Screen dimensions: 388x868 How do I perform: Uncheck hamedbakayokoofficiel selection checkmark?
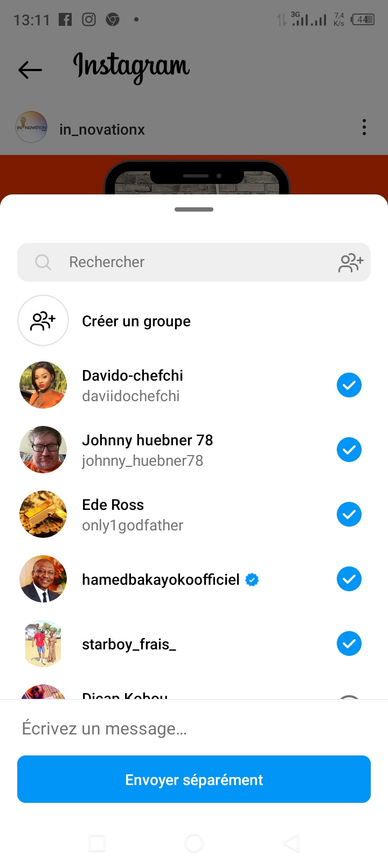(x=349, y=579)
